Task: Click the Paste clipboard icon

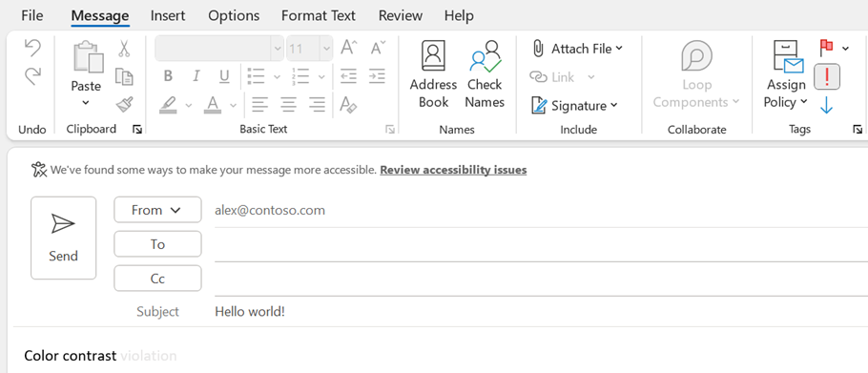Action: click(x=88, y=57)
